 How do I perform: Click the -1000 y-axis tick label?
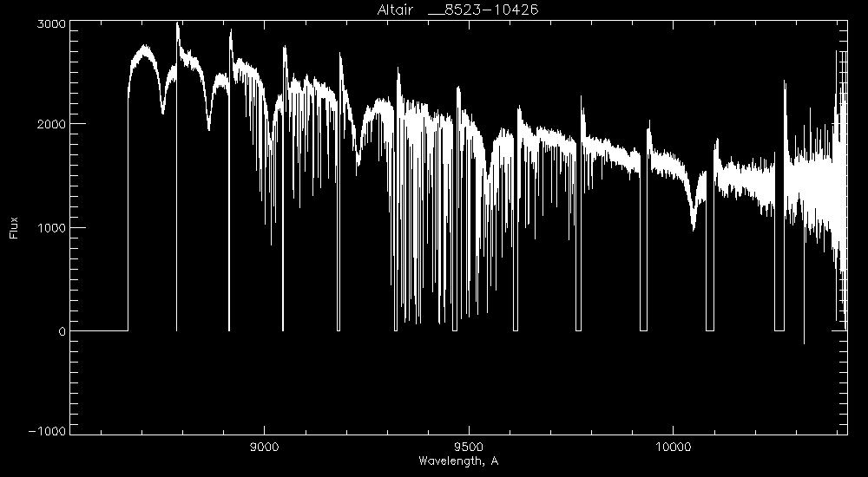(x=47, y=431)
